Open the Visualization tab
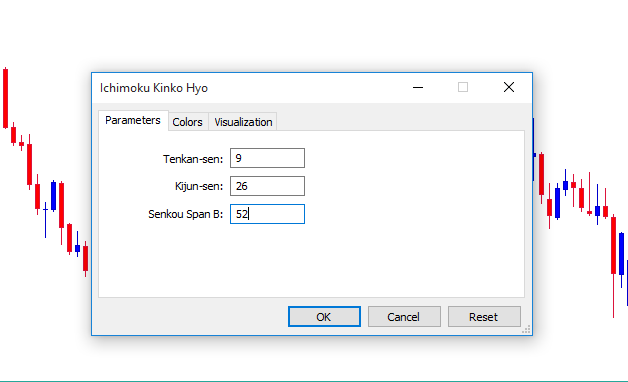This screenshot has height=382, width=628. tap(243, 122)
